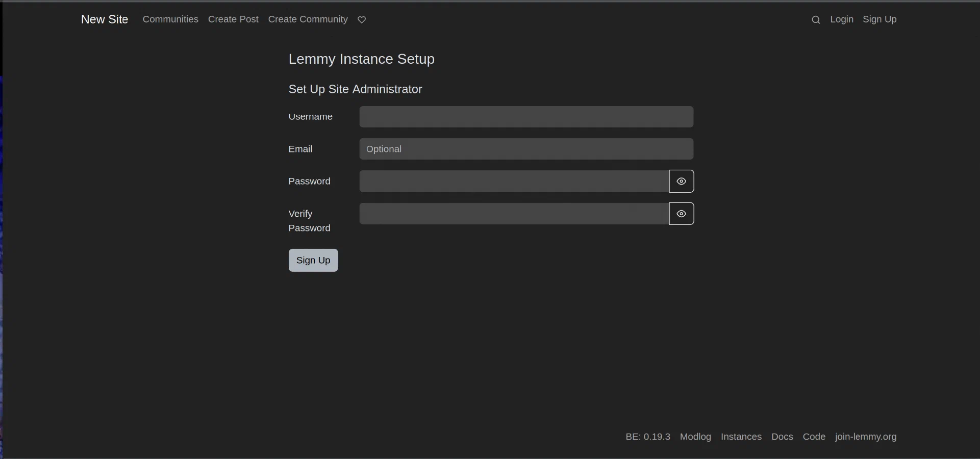Click the donate heart icon in the navbar
Screen dimensions: 980x459
(x=361, y=19)
